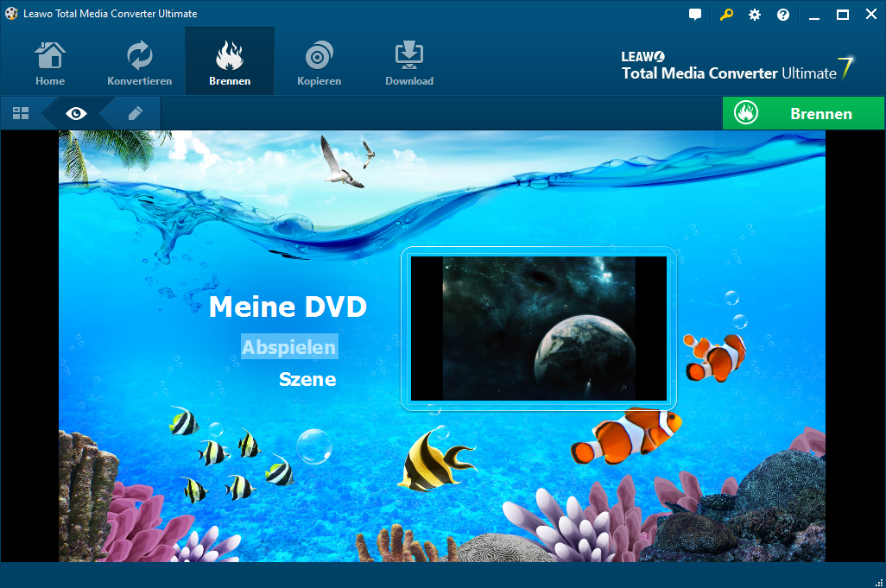Click the window resize grip icon
The height and width of the screenshot is (588, 886).
878,581
